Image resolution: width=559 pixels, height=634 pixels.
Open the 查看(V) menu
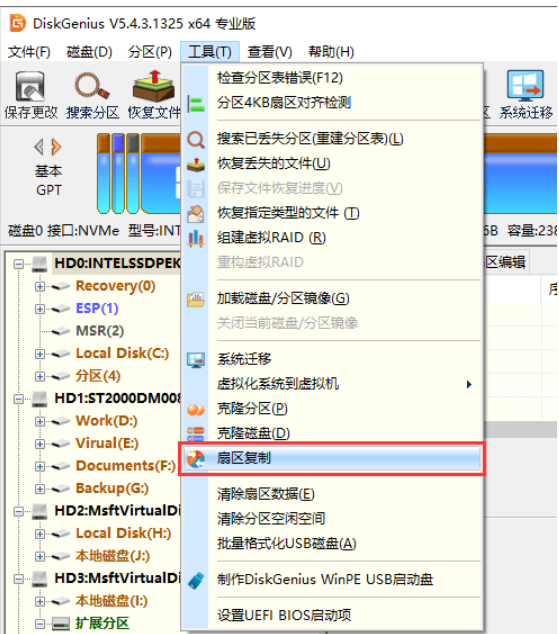tap(270, 52)
